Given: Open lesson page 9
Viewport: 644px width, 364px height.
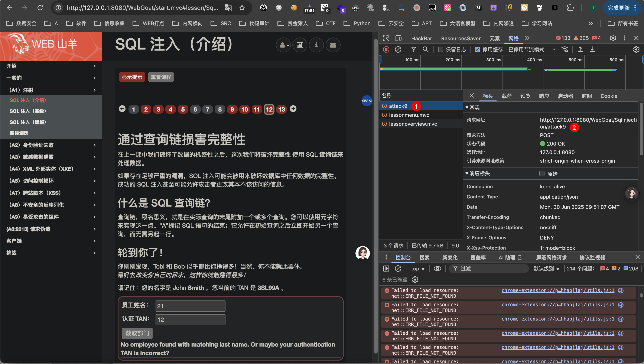Looking at the screenshot, I should point(232,109).
